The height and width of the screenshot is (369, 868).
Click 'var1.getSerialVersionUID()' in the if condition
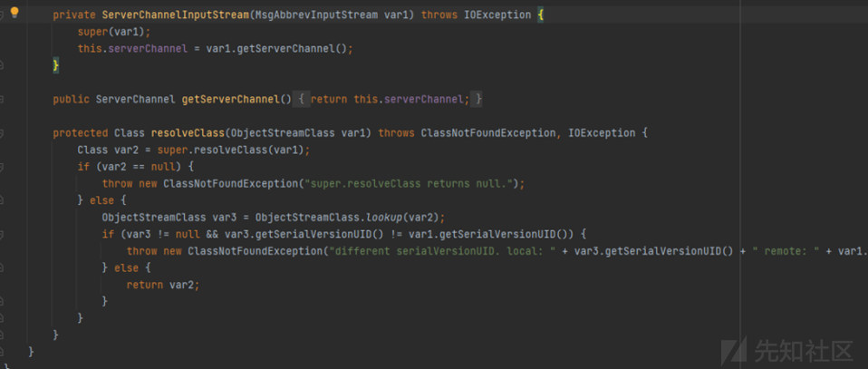[487, 234]
